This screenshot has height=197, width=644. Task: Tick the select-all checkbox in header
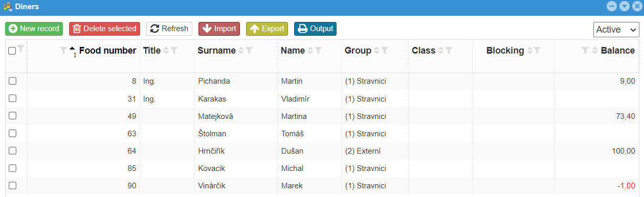[x=12, y=51]
